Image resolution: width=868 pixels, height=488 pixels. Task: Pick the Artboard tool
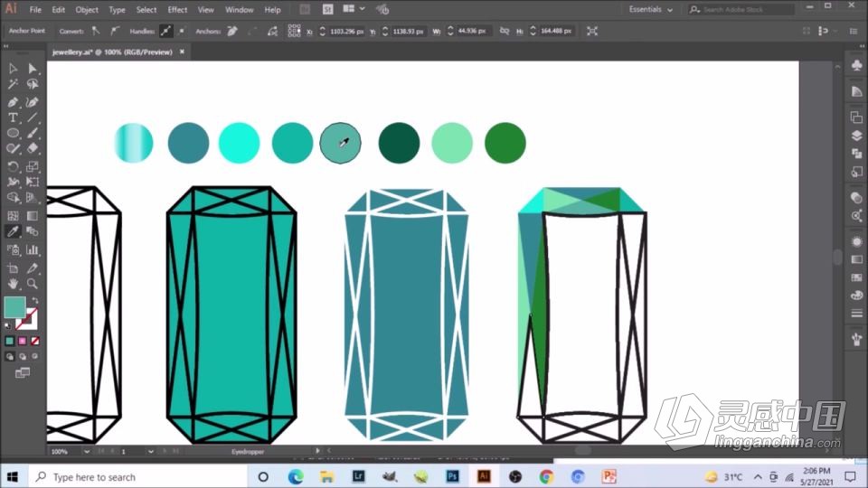[x=13, y=268]
